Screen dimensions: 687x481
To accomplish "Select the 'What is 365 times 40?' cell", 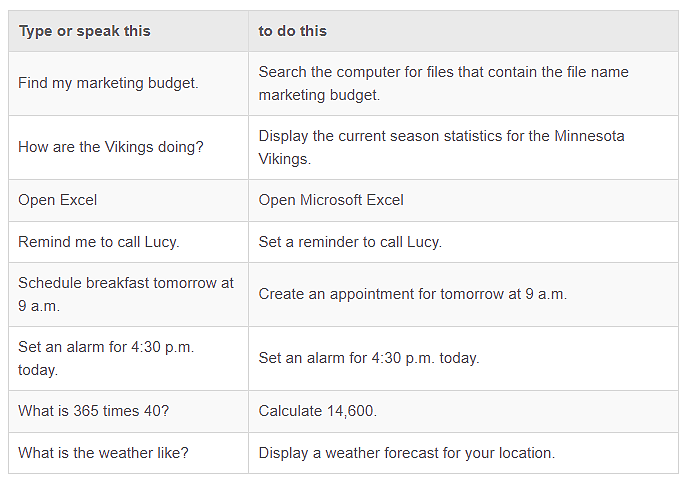I will [x=128, y=411].
